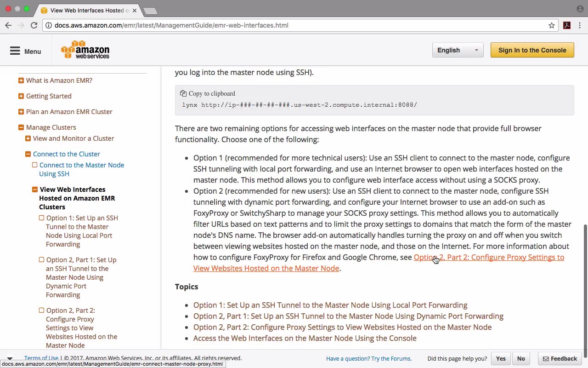Open sidebar Option 2, Part 1 dynamic forwarding
Screen dimensions: 588x368
(x=81, y=277)
